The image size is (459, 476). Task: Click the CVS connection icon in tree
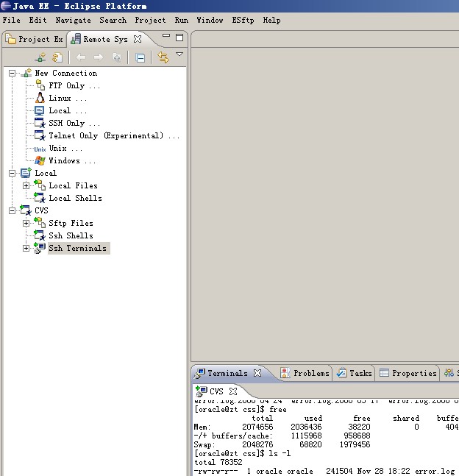point(26,210)
